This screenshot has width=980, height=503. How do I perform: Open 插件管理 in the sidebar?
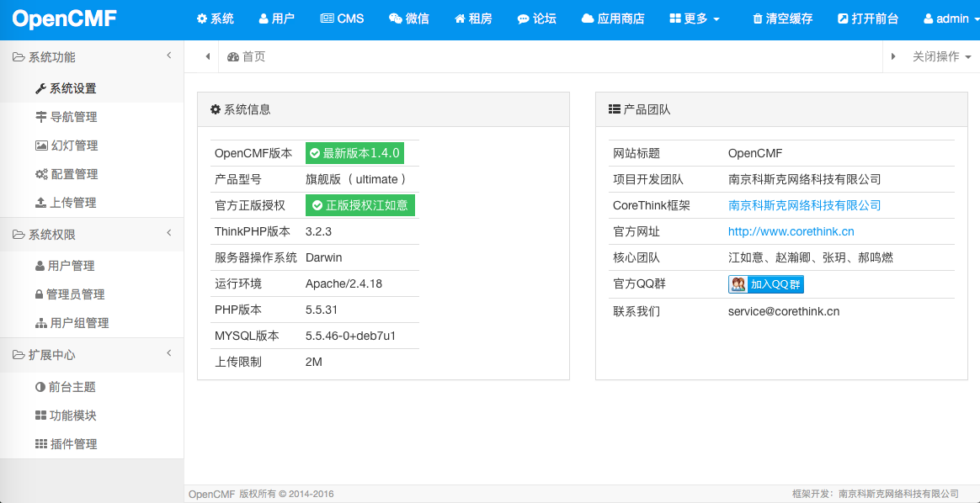point(92,445)
